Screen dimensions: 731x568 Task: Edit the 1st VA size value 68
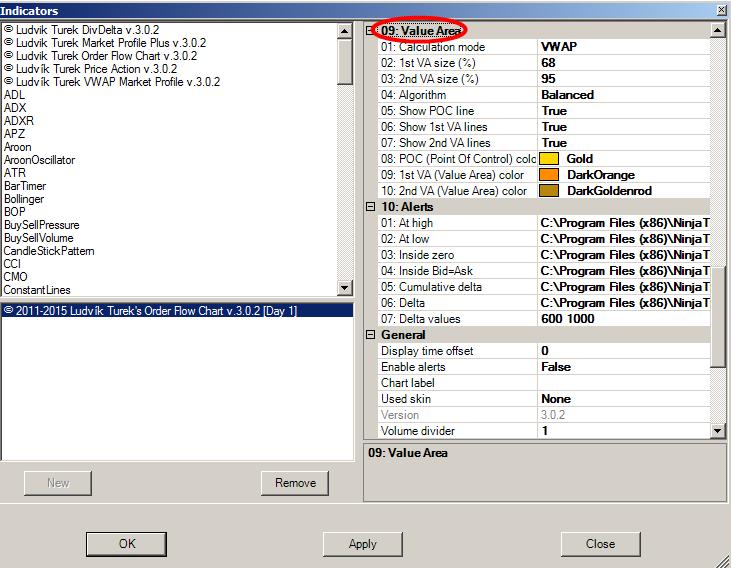(624, 62)
